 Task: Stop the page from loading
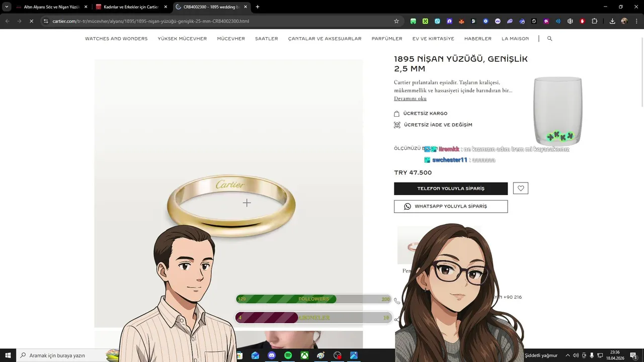[x=31, y=21]
